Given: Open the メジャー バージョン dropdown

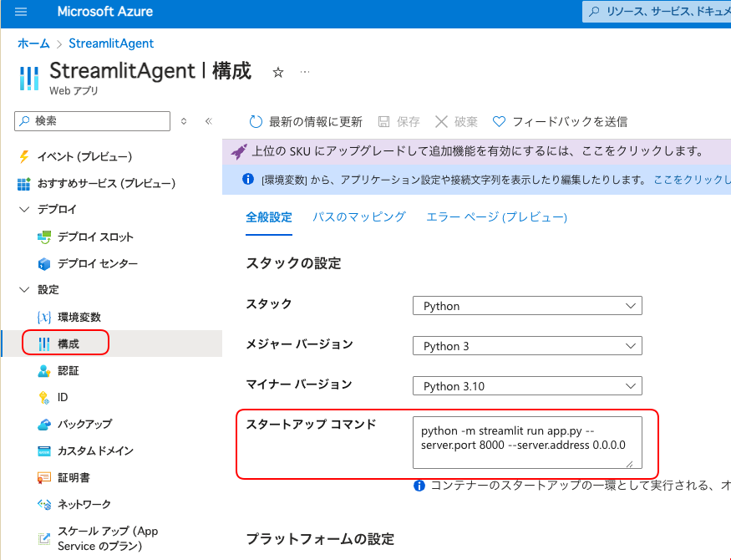Looking at the screenshot, I should coord(527,346).
